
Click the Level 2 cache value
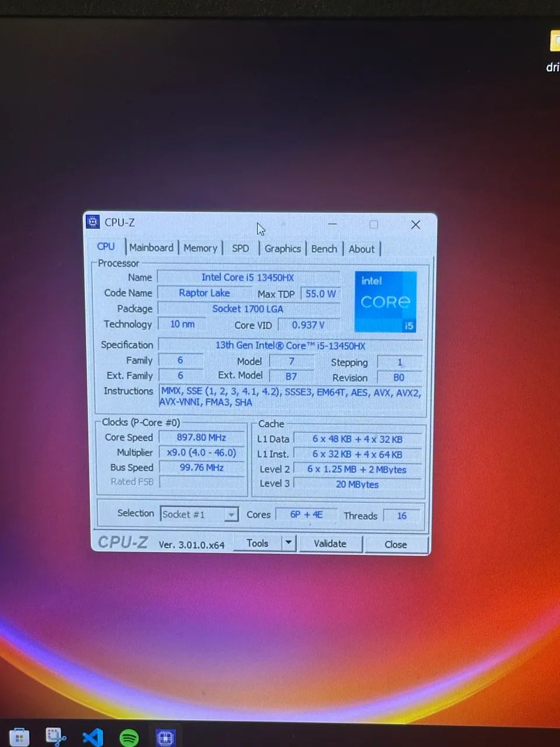[x=357, y=469]
